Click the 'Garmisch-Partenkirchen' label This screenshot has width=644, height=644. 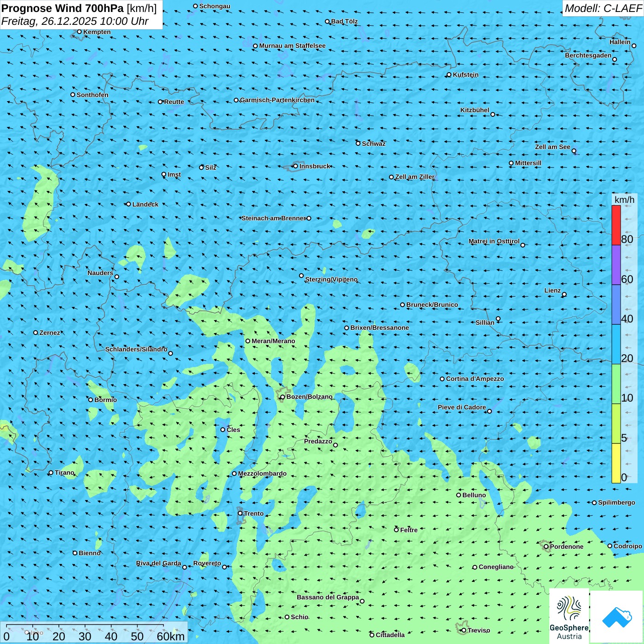277,100
